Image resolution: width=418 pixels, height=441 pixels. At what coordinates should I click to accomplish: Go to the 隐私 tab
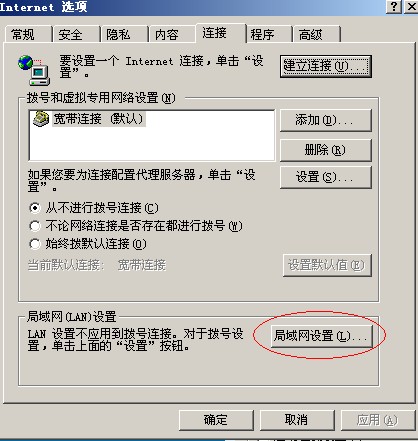click(124, 34)
